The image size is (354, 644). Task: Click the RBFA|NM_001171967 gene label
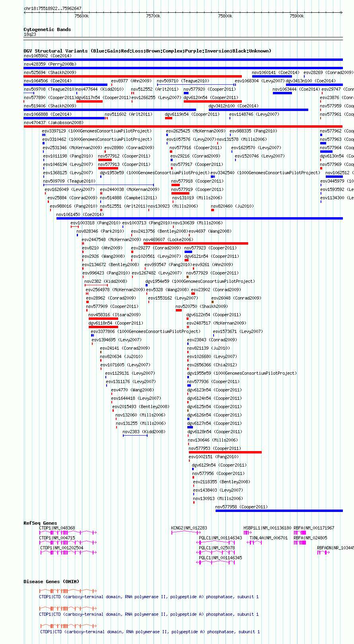[314, 528]
